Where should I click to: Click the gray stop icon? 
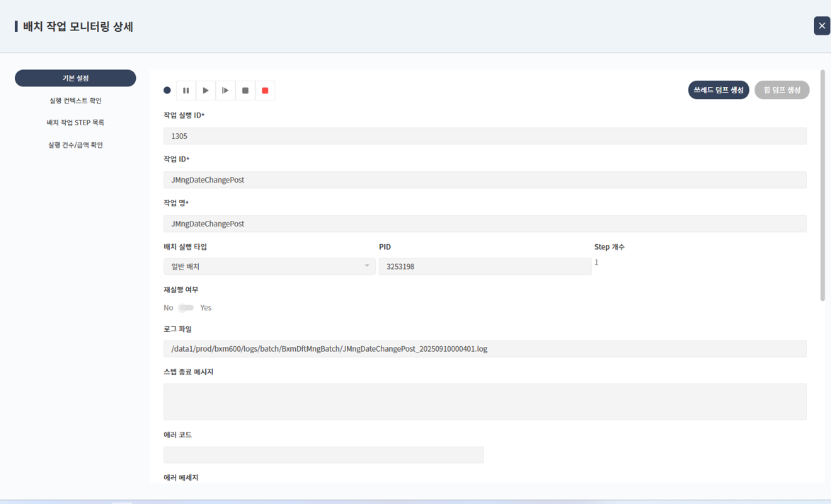245,91
